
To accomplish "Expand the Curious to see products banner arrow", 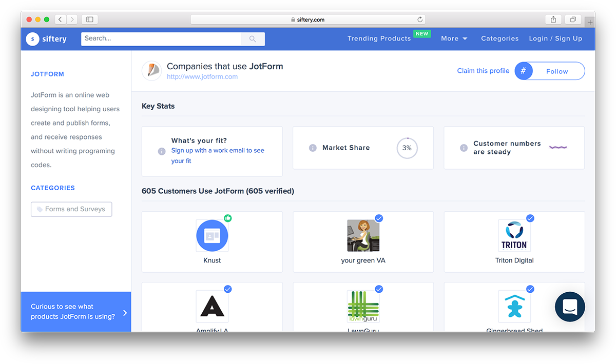I will [x=125, y=312].
